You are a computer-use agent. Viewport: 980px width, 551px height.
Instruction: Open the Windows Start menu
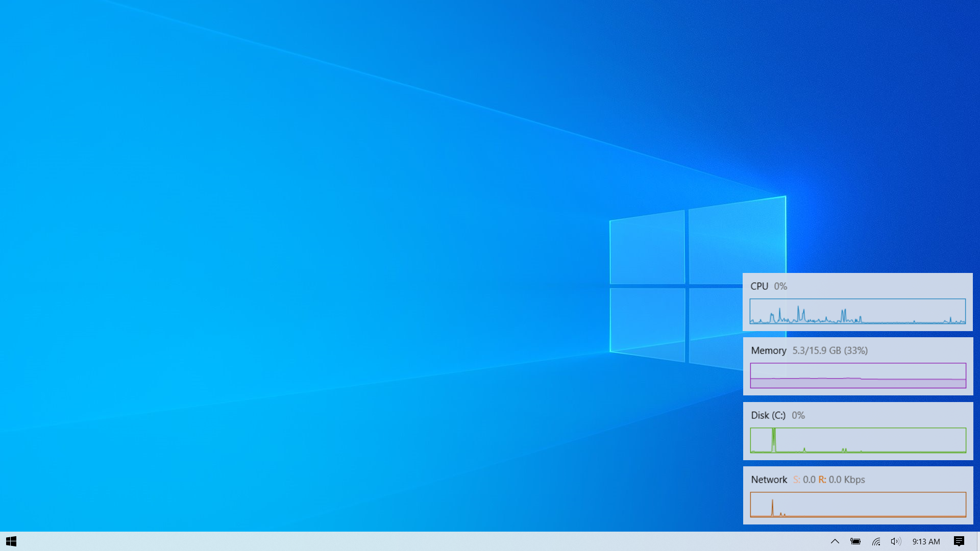tap(11, 541)
